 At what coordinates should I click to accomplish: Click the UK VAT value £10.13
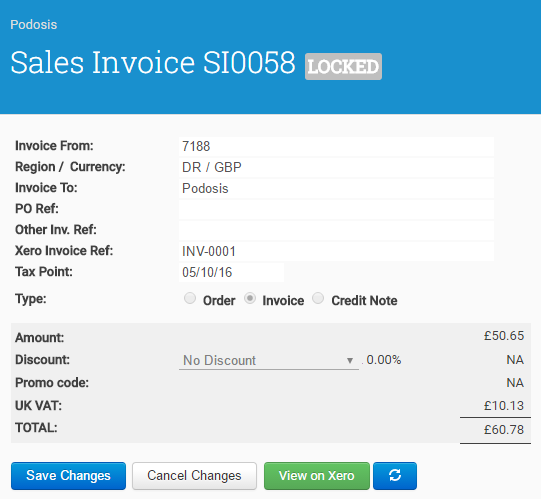pyautogui.click(x=504, y=406)
